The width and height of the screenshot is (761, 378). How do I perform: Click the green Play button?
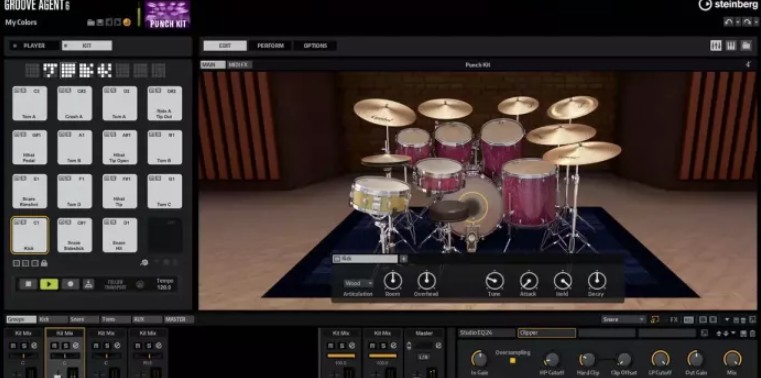49,284
